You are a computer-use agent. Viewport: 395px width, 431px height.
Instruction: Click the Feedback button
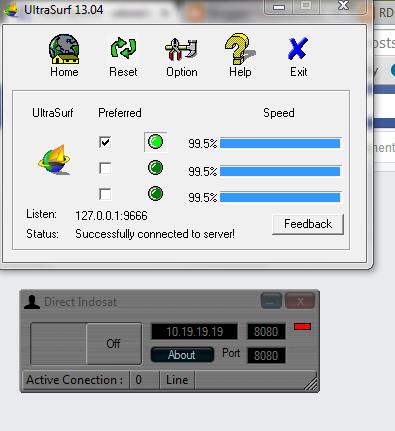(x=308, y=224)
